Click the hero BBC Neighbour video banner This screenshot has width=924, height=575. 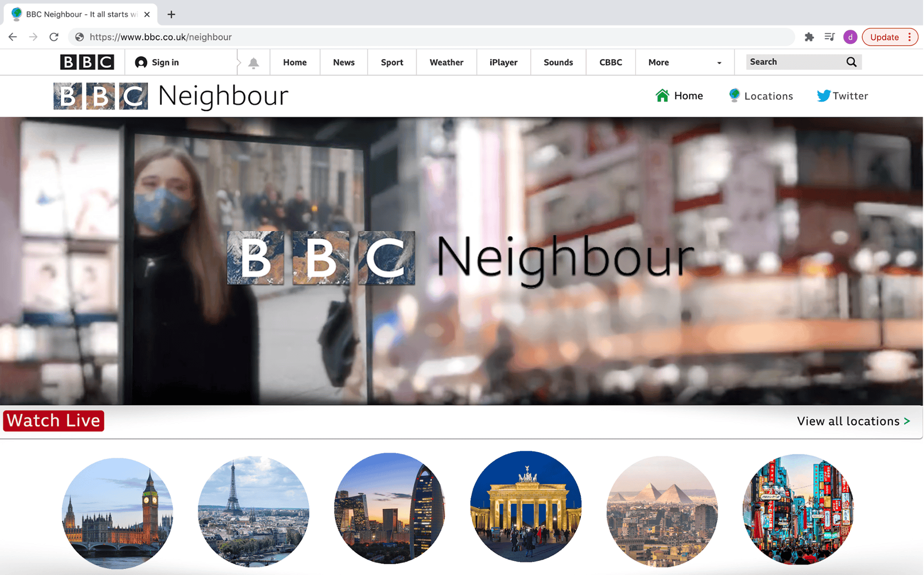pyautogui.click(x=462, y=261)
